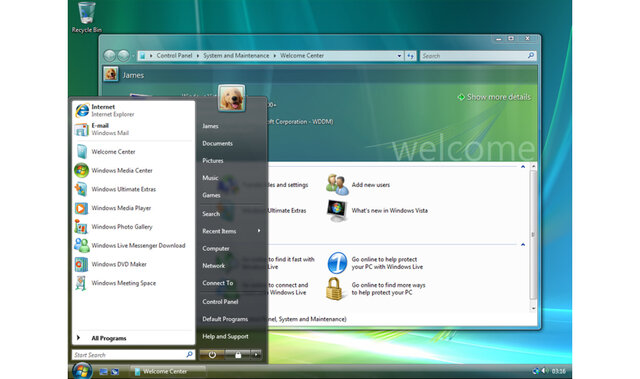The height and width of the screenshot is (379, 640).
Task: Open Windows Live Messenger Download
Action: [133, 245]
